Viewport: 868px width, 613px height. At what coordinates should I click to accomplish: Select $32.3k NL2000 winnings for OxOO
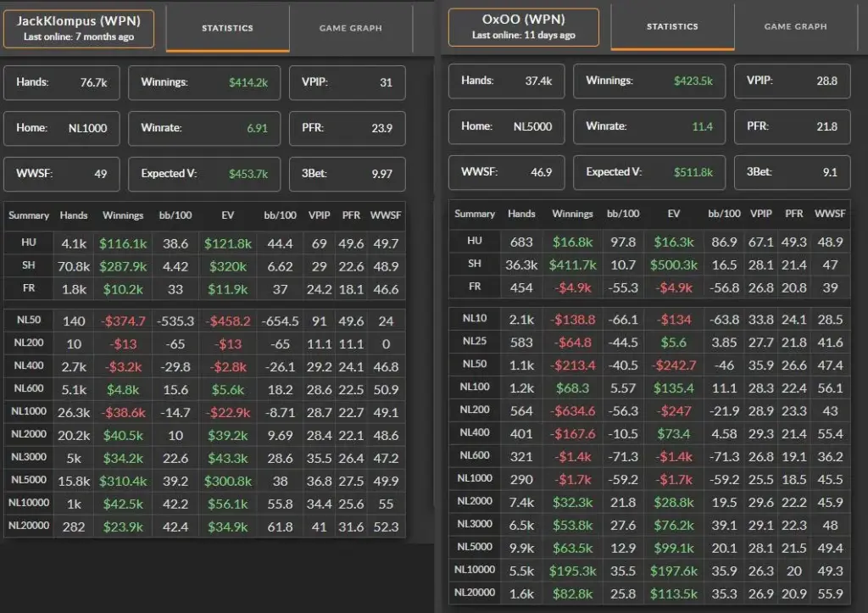(x=572, y=503)
